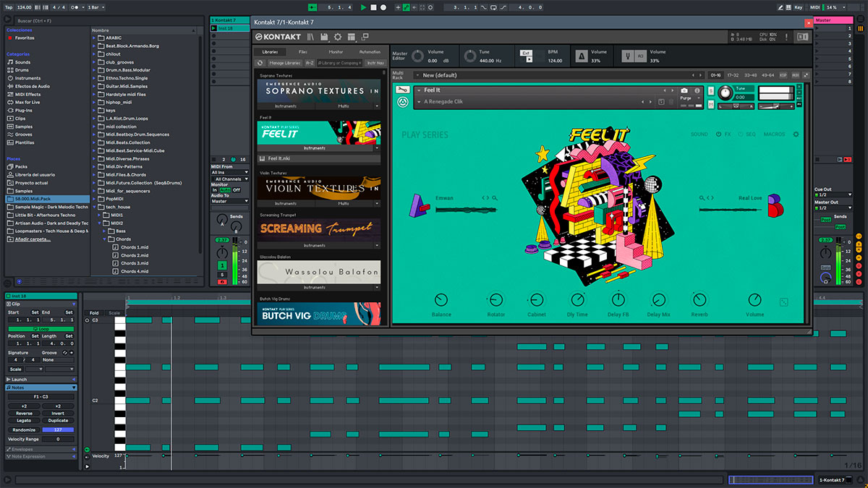Toggle the Scale button beside Fold
The height and width of the screenshot is (488, 868).
click(x=114, y=313)
